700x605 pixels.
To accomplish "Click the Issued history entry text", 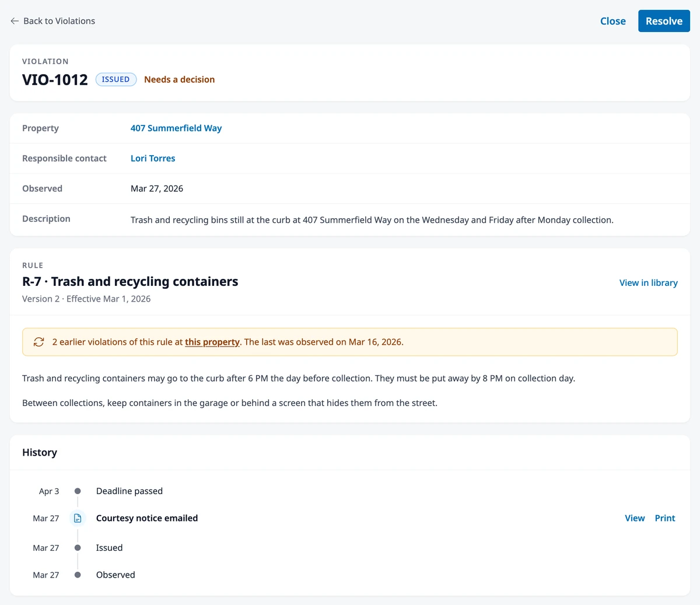I will pos(109,548).
